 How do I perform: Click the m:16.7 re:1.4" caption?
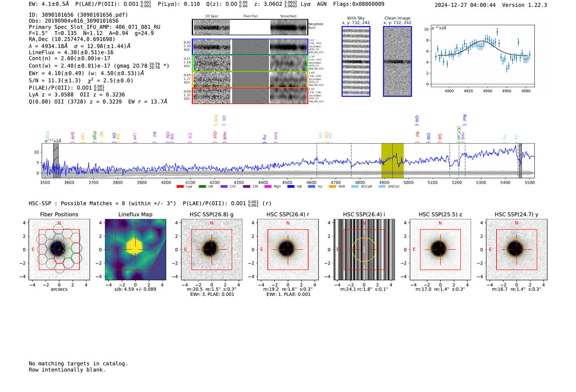click(516, 289)
